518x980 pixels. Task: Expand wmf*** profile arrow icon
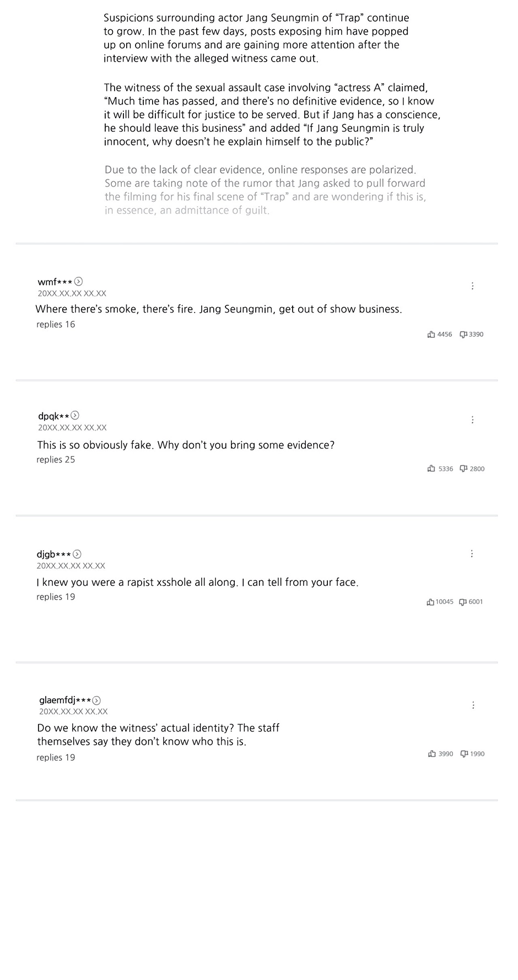79,282
